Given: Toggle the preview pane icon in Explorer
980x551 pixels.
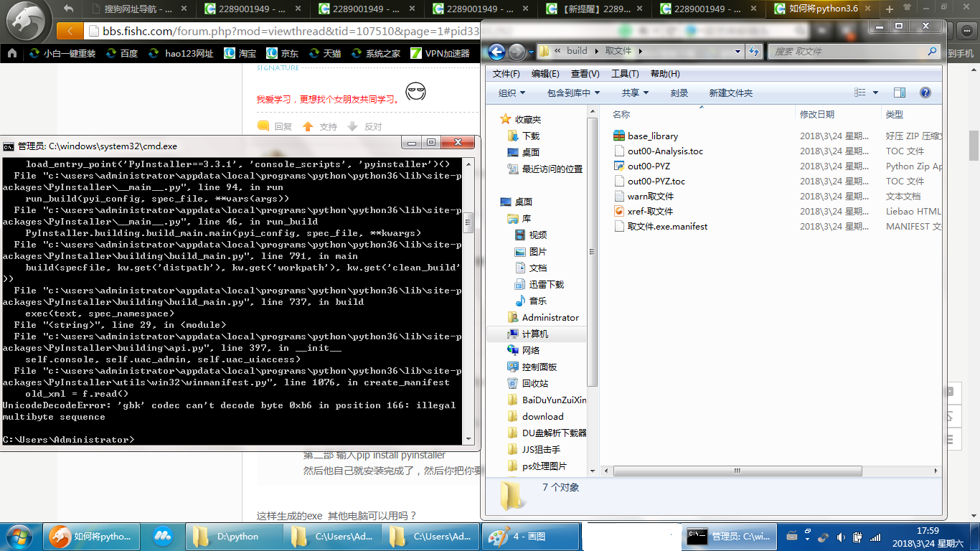Looking at the screenshot, I should pyautogui.click(x=900, y=93).
